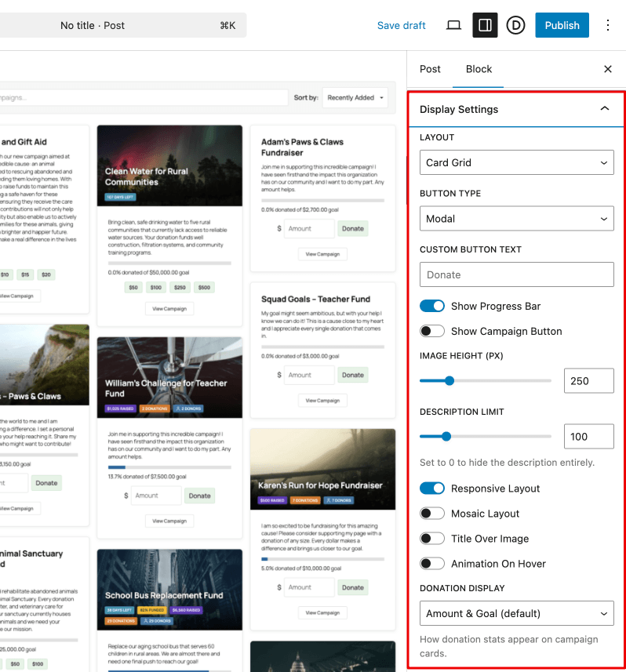Collapse the Display Settings panel
This screenshot has height=672, width=626.
604,109
